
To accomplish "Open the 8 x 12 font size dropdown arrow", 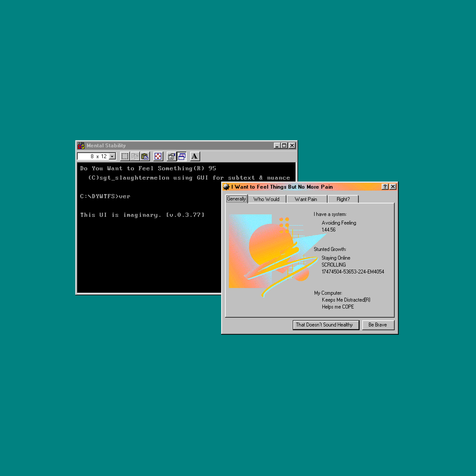I will tap(112, 156).
